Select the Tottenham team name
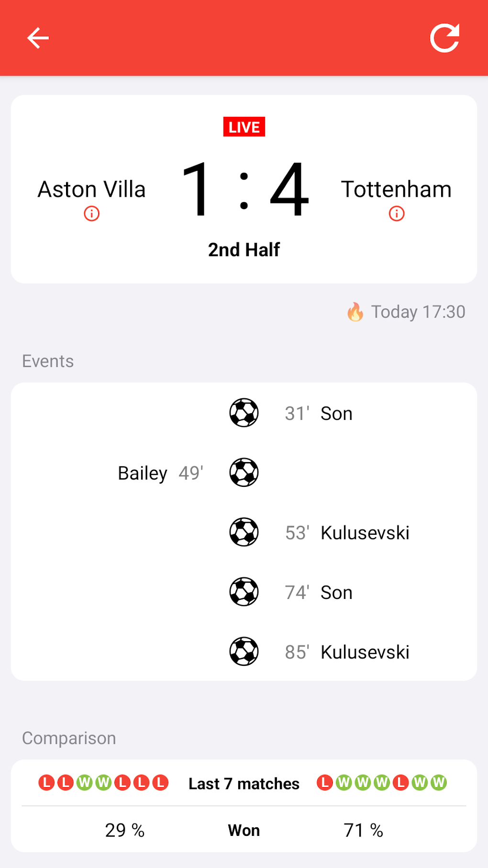 point(396,189)
